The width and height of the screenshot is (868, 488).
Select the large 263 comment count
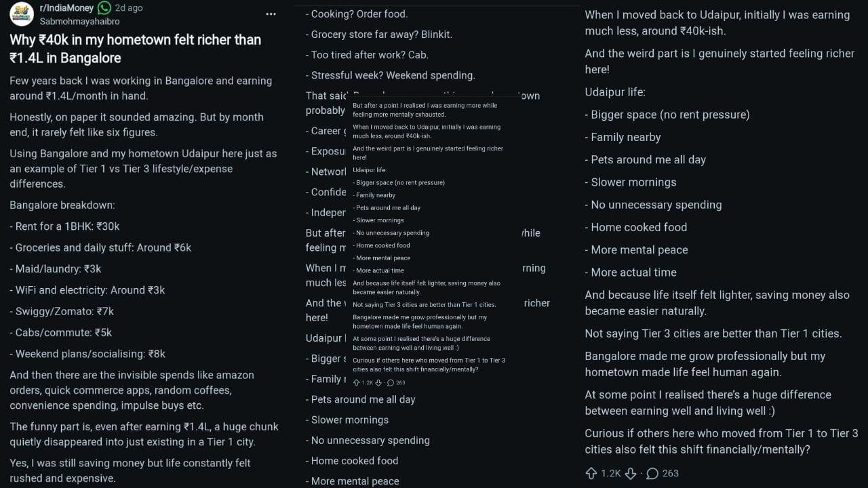pyautogui.click(x=670, y=473)
